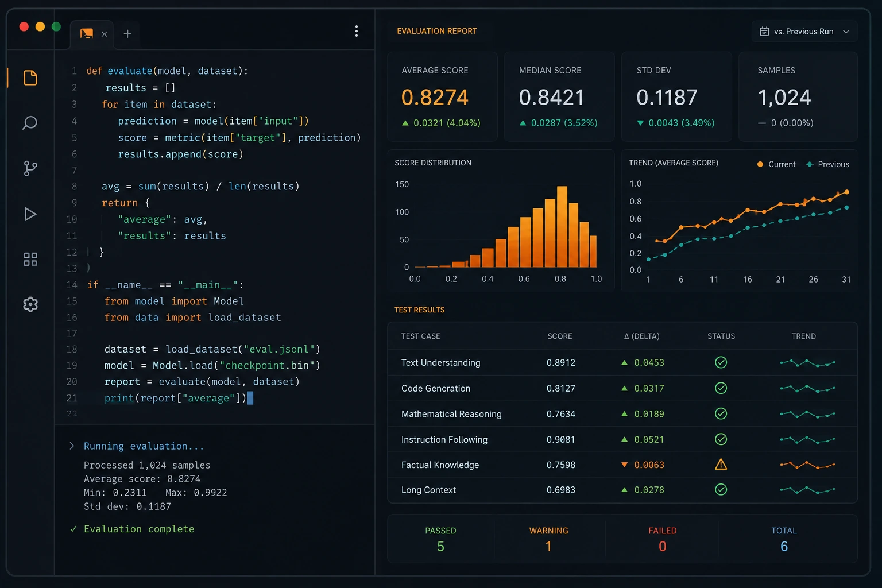Click the Long Context score 0.6983
This screenshot has height=588, width=882.
coord(561,490)
